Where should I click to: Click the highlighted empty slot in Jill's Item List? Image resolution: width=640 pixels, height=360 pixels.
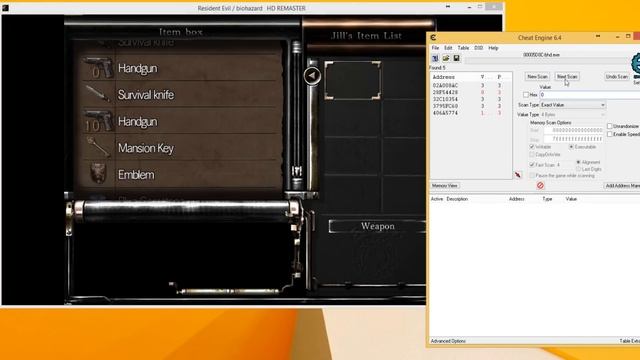click(x=353, y=80)
